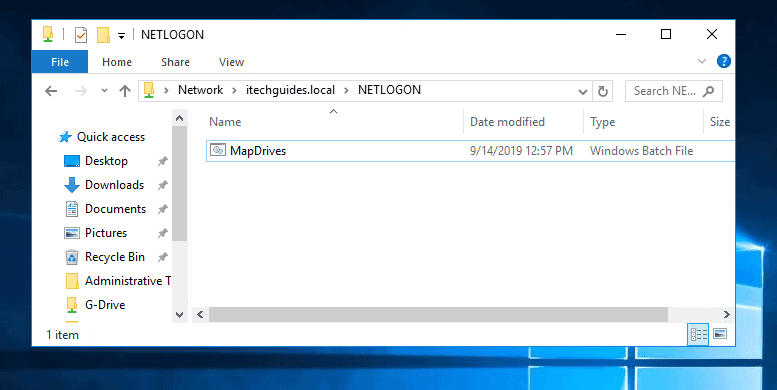Click the 1 item status text
This screenshot has width=777, height=390.
tap(62, 335)
